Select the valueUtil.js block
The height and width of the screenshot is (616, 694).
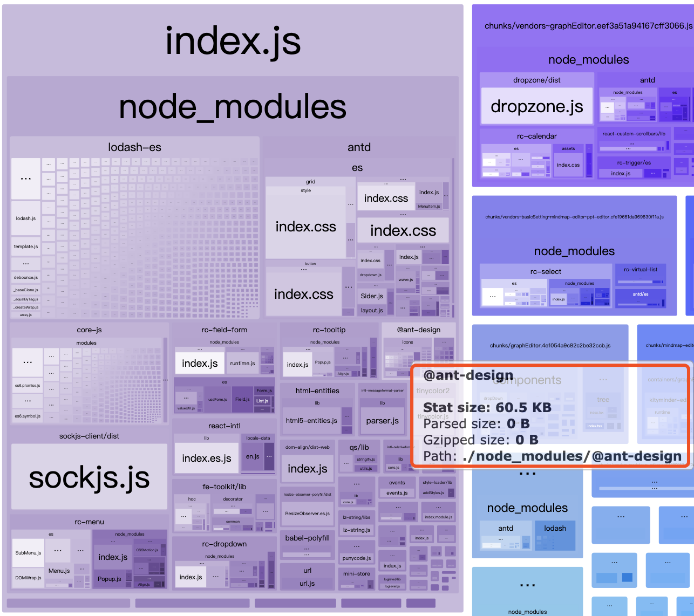pos(186,408)
